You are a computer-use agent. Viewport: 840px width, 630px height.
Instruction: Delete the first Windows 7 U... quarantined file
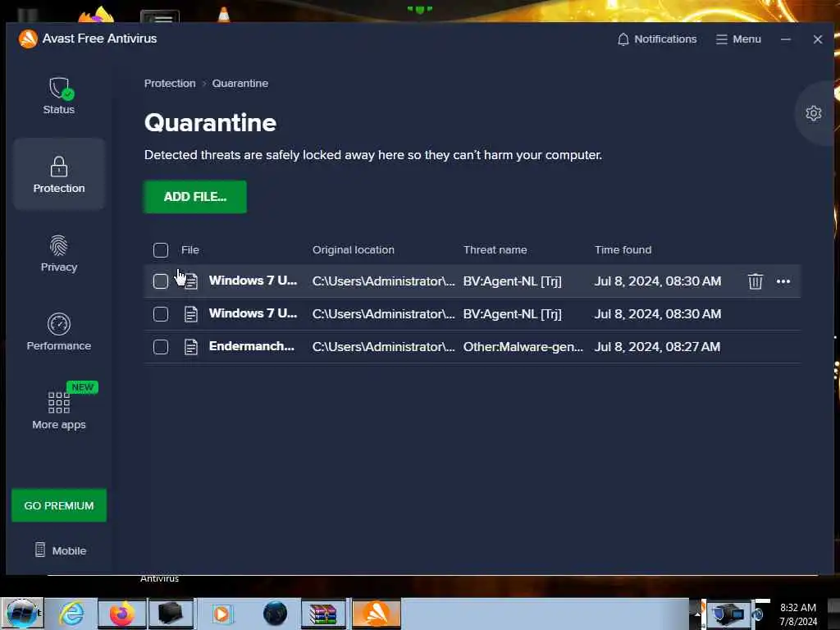(756, 281)
